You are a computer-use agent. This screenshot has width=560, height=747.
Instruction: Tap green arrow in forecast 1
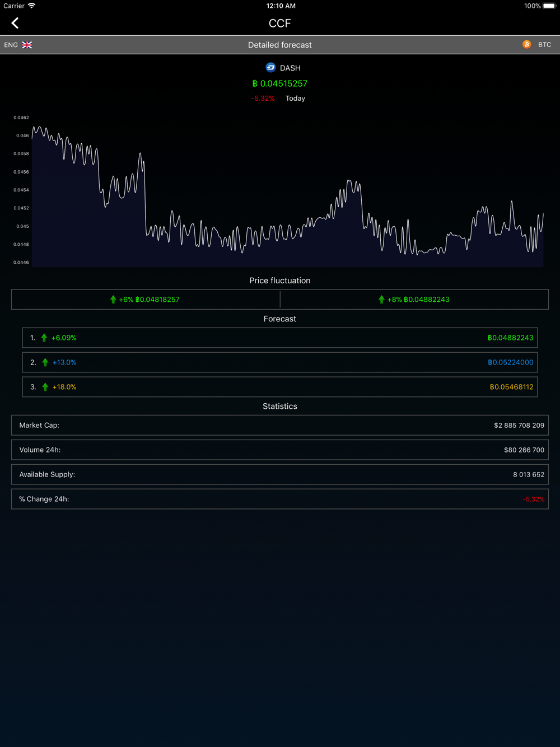(x=44, y=338)
